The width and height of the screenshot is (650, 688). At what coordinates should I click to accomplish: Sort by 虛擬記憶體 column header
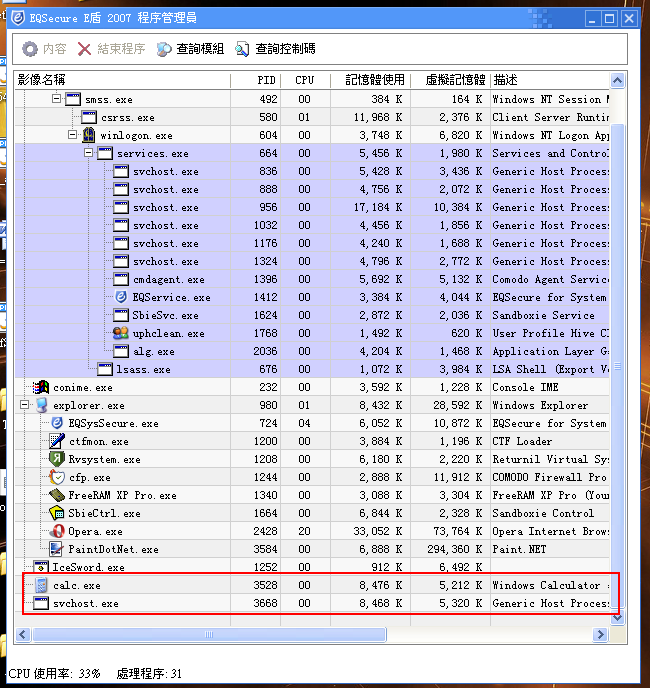click(x=450, y=80)
